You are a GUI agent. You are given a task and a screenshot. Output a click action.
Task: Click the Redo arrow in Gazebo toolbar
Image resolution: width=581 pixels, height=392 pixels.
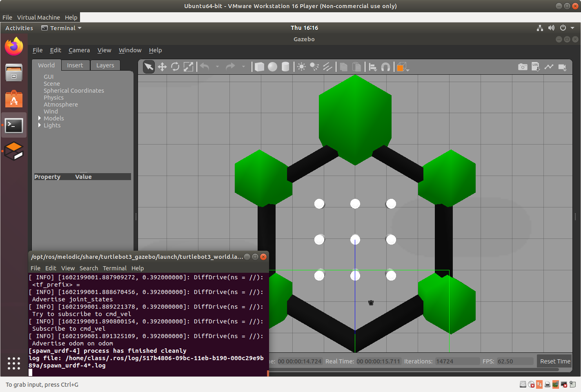pos(230,67)
